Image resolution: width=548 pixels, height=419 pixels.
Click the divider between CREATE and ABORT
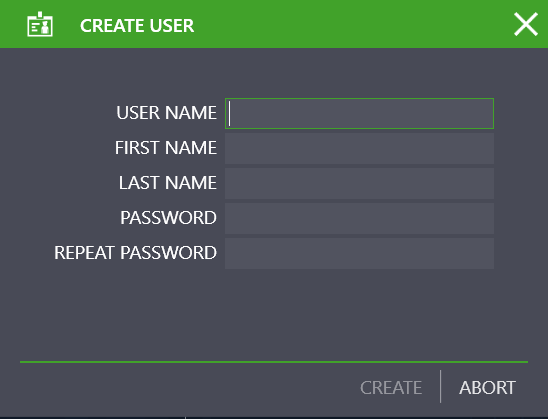pos(440,387)
